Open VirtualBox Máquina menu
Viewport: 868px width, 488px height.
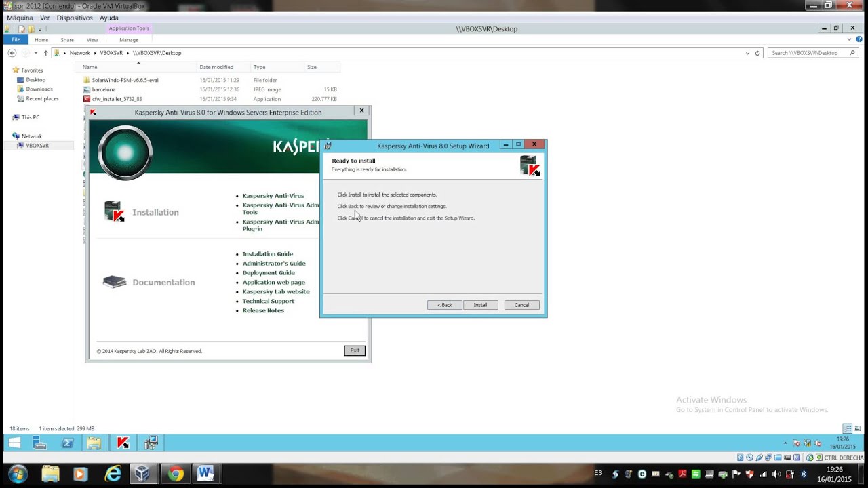pyautogui.click(x=20, y=18)
